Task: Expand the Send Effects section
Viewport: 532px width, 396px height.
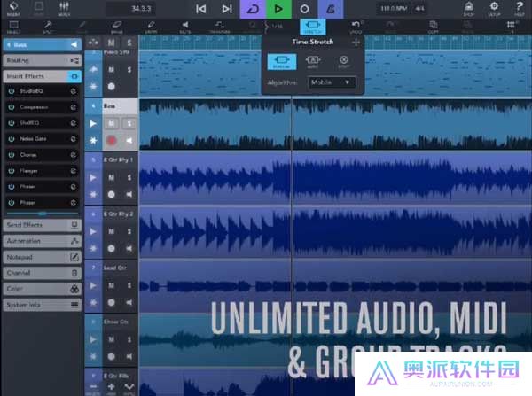Action: tap(43, 225)
